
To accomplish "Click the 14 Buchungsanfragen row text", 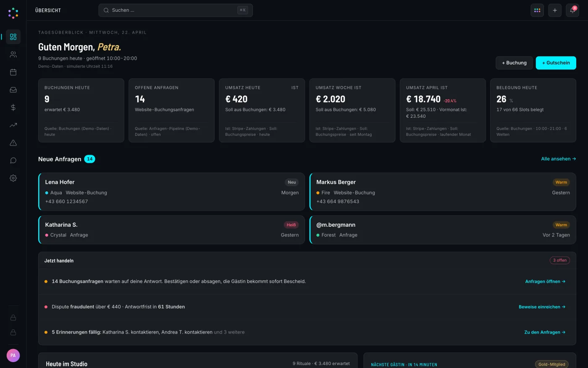I will [x=179, y=281].
